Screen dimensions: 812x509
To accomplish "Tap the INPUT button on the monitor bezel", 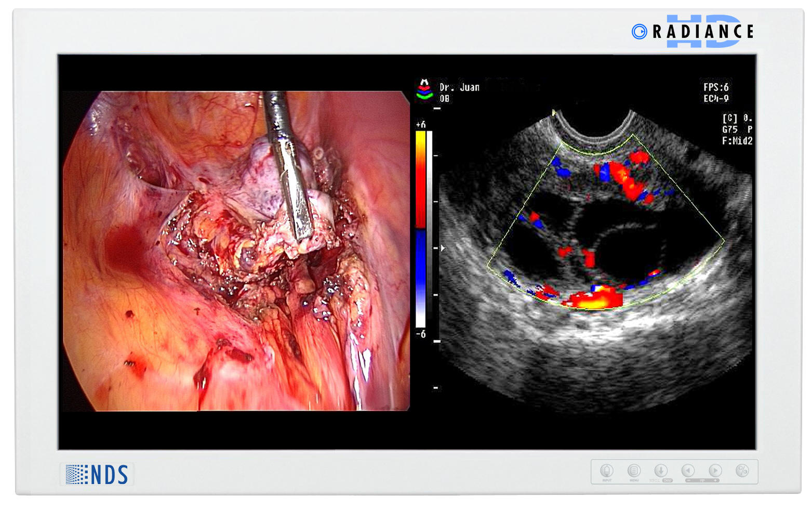I will tap(607, 471).
